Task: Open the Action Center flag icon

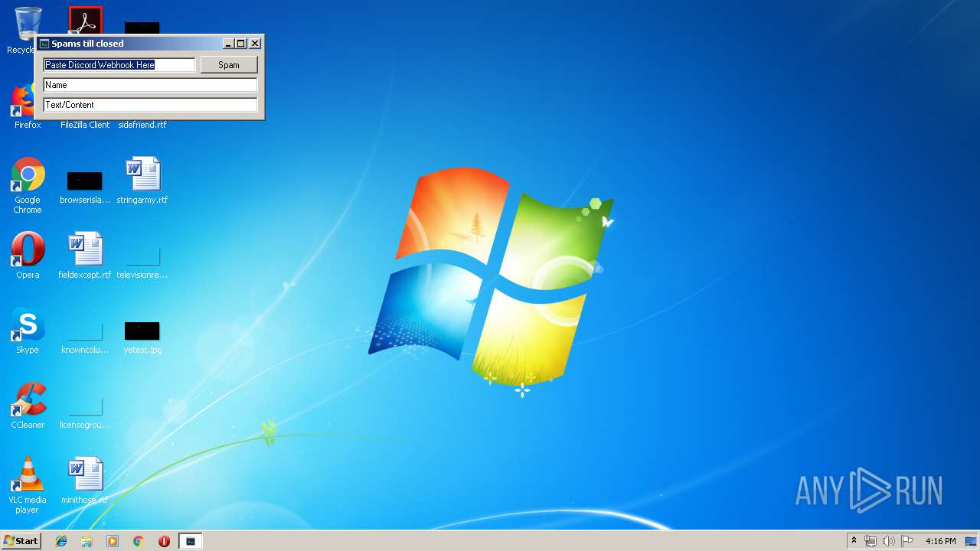Action: 907,541
